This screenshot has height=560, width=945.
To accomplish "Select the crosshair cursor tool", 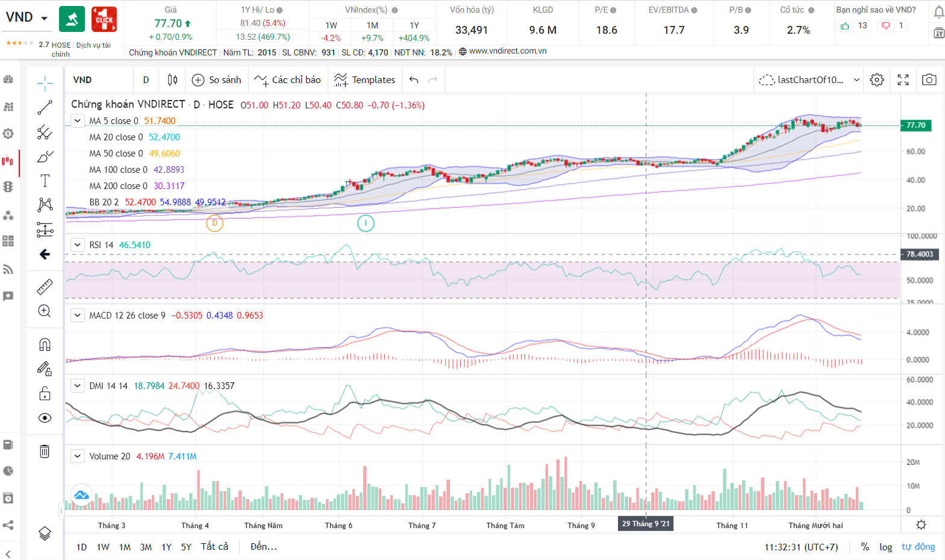I will pos(45,83).
